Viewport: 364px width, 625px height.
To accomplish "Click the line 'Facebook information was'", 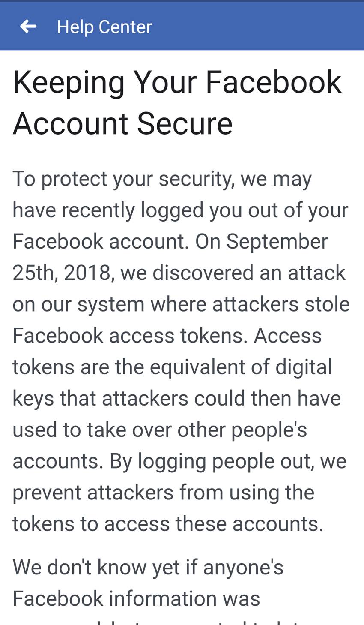I will pyautogui.click(x=136, y=598).
